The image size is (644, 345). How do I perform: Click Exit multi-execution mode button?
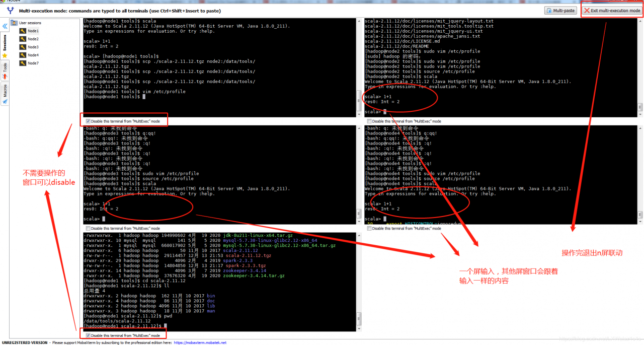[612, 10]
